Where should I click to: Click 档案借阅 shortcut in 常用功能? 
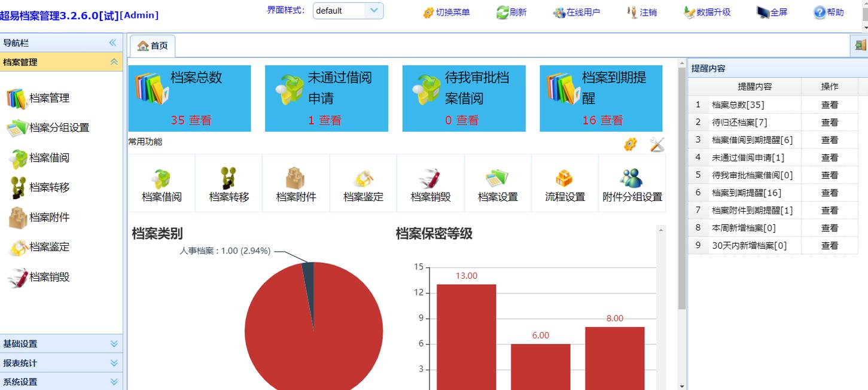[x=162, y=184]
